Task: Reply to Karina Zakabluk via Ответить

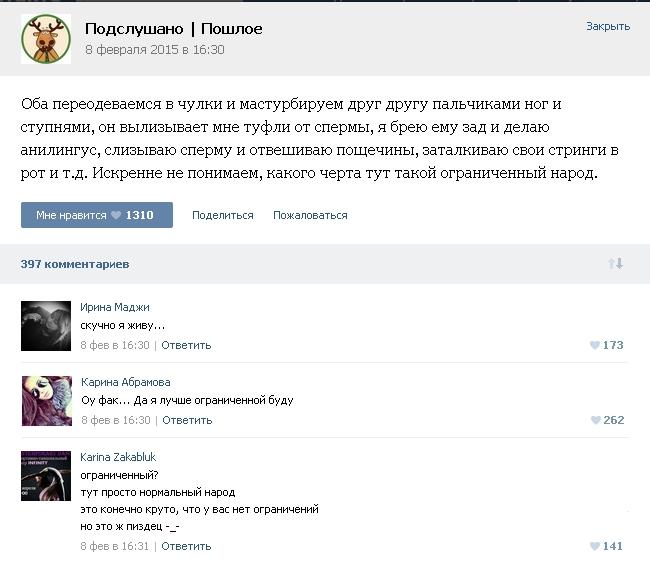Action: pos(186,546)
